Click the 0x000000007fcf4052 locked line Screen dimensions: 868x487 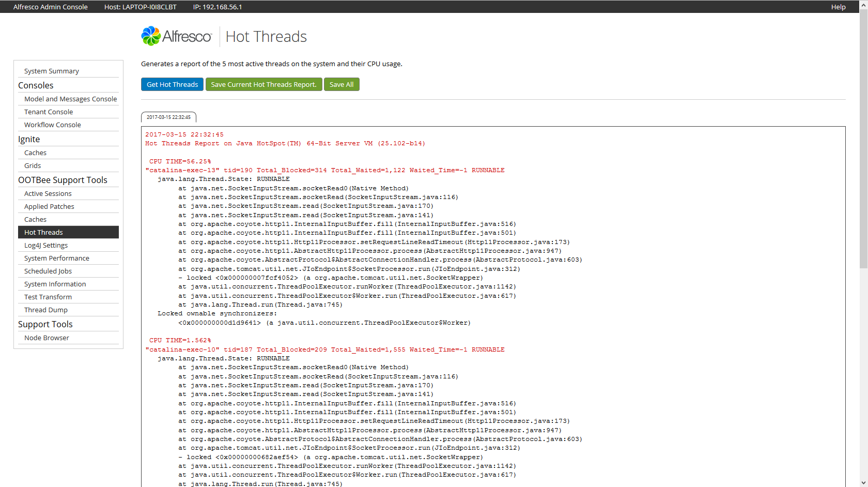click(x=331, y=278)
